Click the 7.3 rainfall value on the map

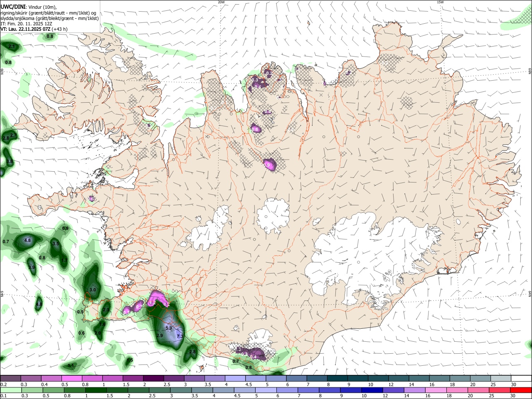(180, 336)
